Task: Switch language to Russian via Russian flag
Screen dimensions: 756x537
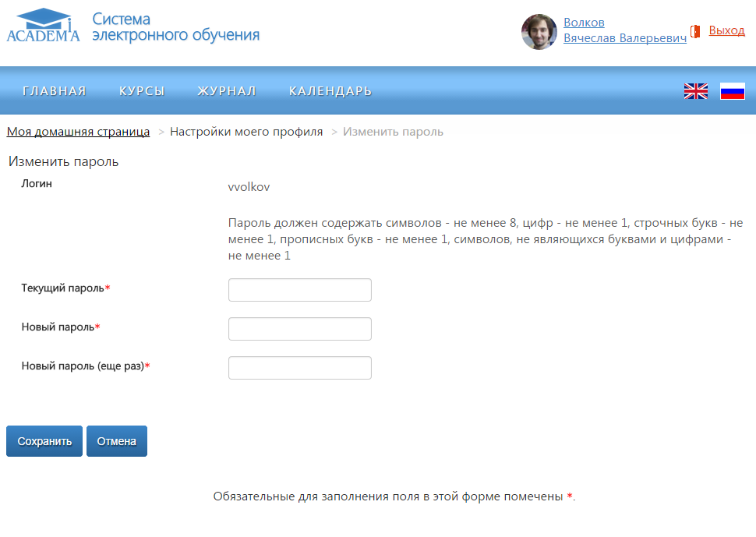Action: tap(733, 91)
